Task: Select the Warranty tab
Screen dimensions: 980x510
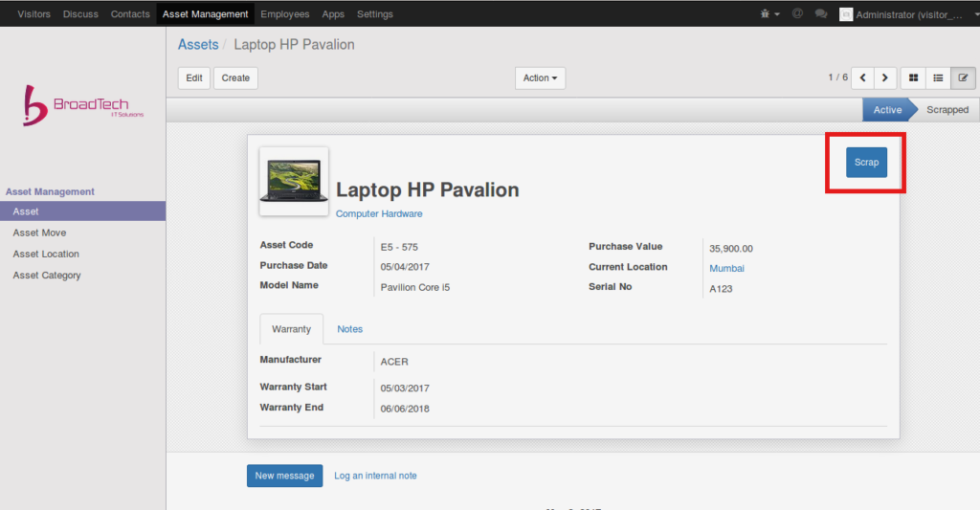Action: pyautogui.click(x=291, y=329)
